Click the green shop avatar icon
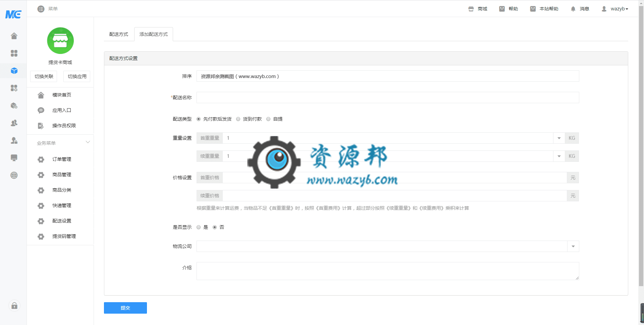Screen dimensions: 644x325 [x=60, y=41]
